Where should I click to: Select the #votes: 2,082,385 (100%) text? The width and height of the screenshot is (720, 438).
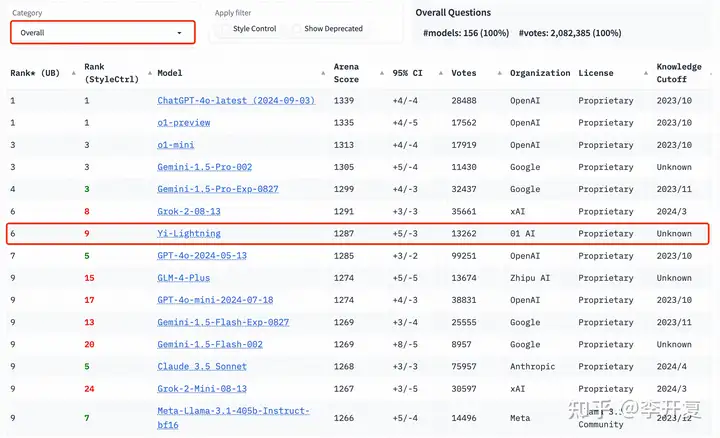[570, 33]
